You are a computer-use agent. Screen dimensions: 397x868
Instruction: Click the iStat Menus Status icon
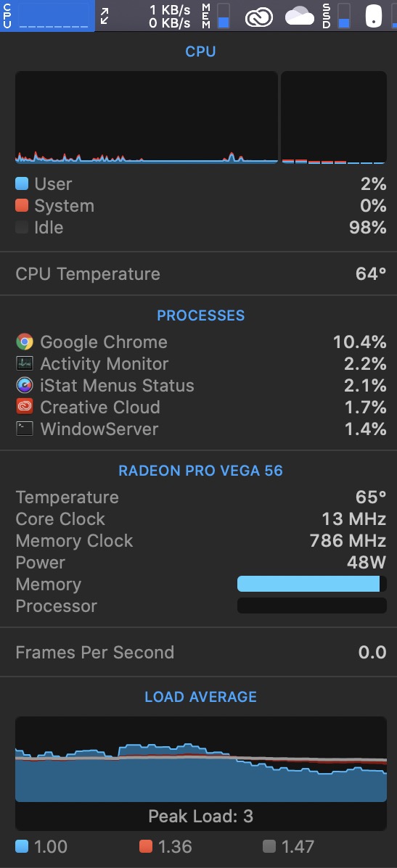coord(25,385)
